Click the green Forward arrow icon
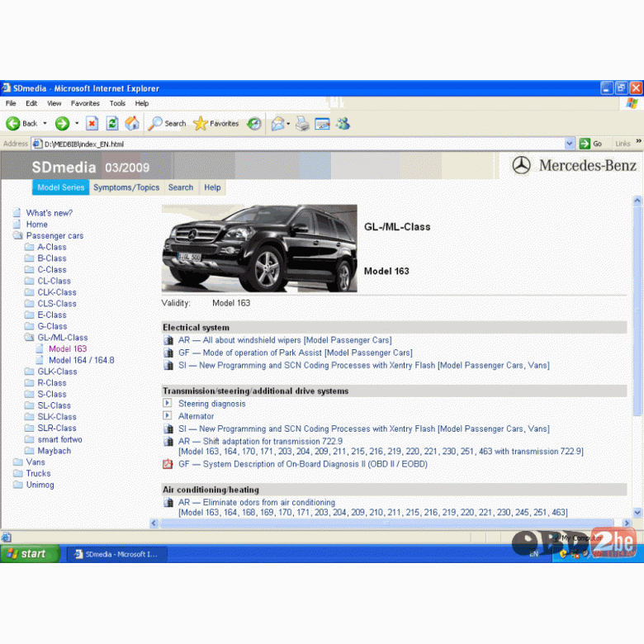This screenshot has width=644, height=644. [x=63, y=123]
